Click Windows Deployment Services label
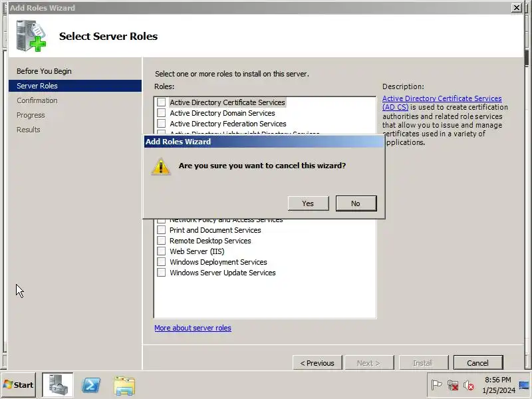Image resolution: width=532 pixels, height=399 pixels. pos(218,262)
